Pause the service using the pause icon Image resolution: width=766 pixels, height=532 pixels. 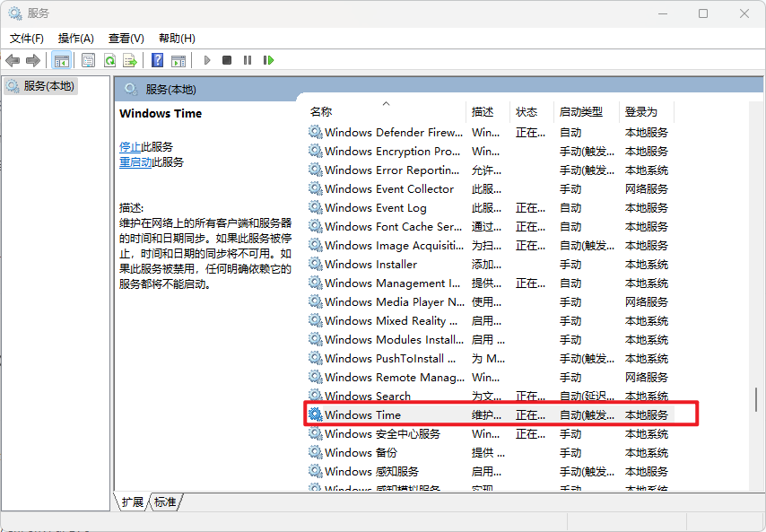pos(248,60)
